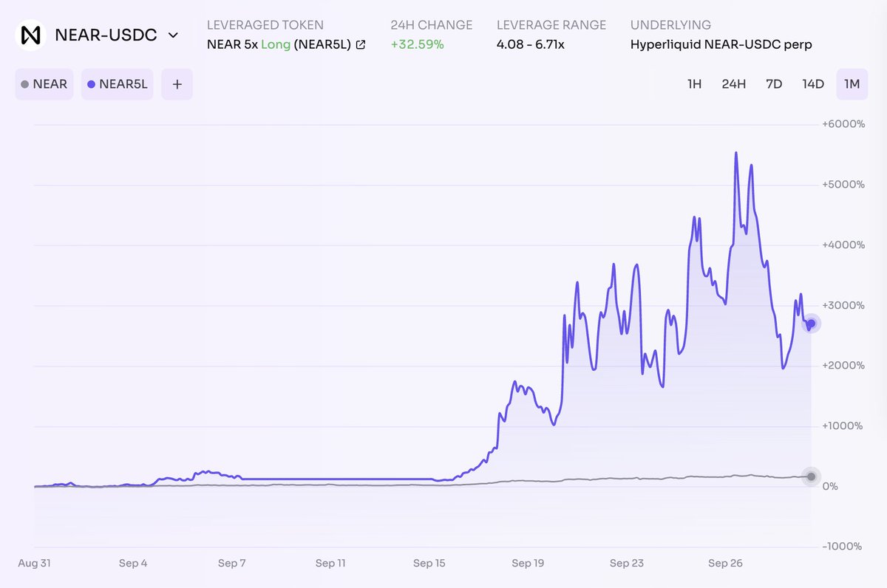Select the 24H time range
Image resolution: width=887 pixels, height=588 pixels.
point(734,84)
